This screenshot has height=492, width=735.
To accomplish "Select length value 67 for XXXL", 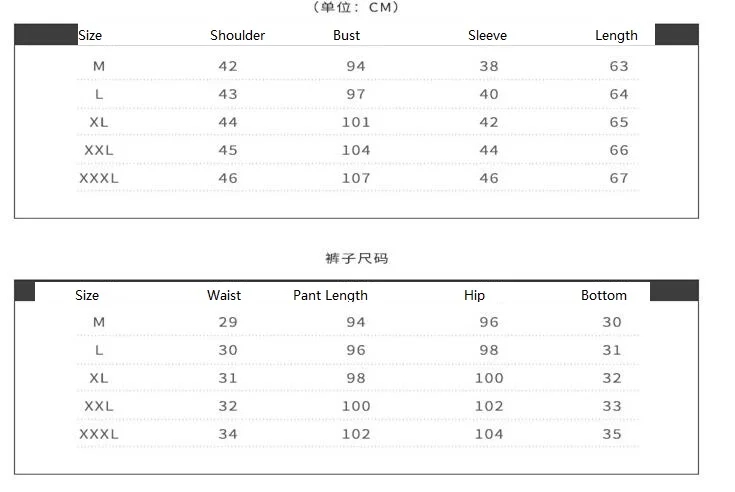I will pyautogui.click(x=619, y=179).
